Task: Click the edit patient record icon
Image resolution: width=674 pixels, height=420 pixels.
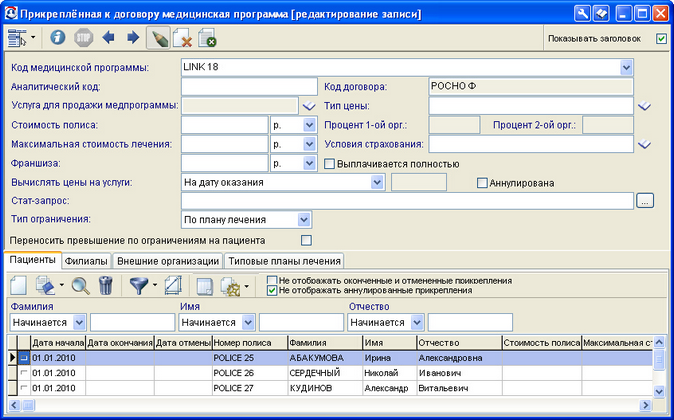Action: [x=45, y=286]
